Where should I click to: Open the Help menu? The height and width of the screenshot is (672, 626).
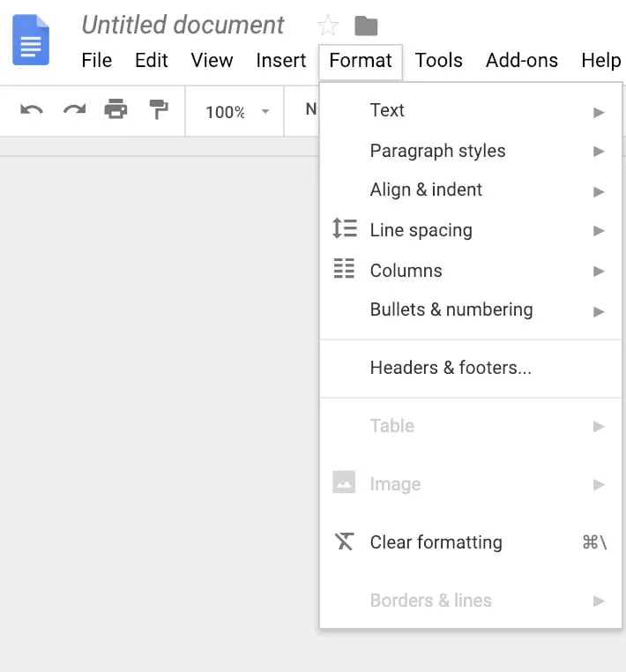(600, 60)
